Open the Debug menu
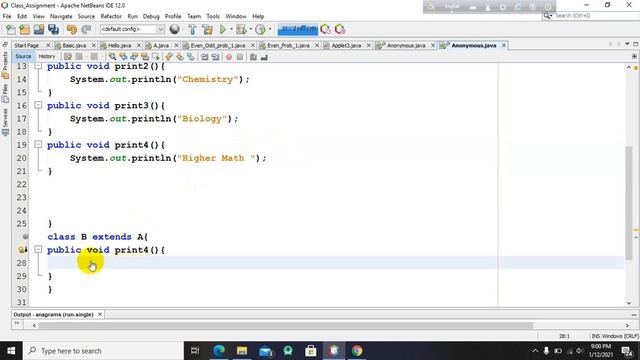Screen dimensions: 640x360 151,16
